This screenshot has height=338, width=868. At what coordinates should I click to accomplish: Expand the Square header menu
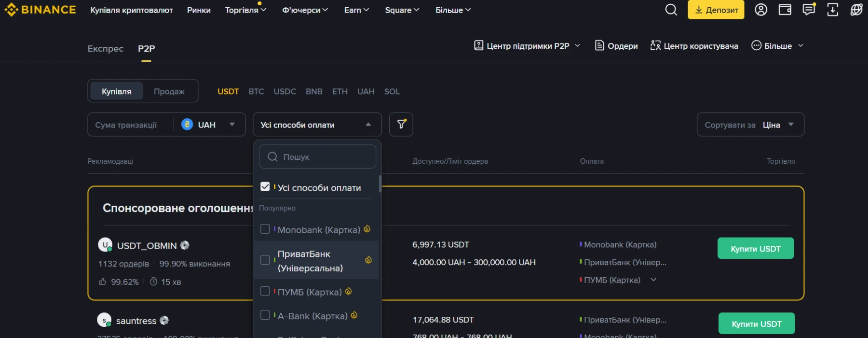point(402,10)
